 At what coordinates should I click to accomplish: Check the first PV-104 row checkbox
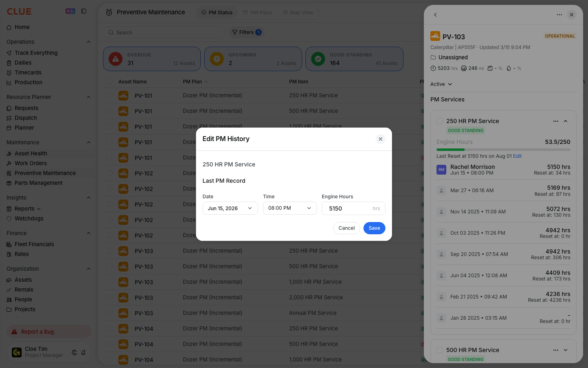(109, 328)
